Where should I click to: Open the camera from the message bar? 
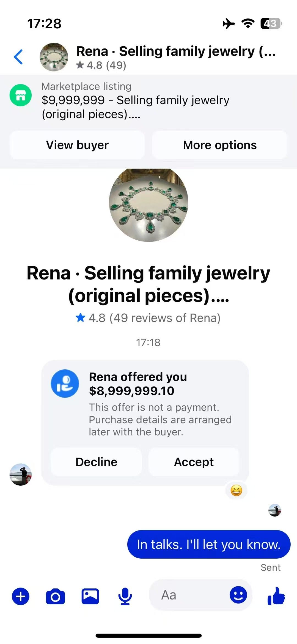55,596
